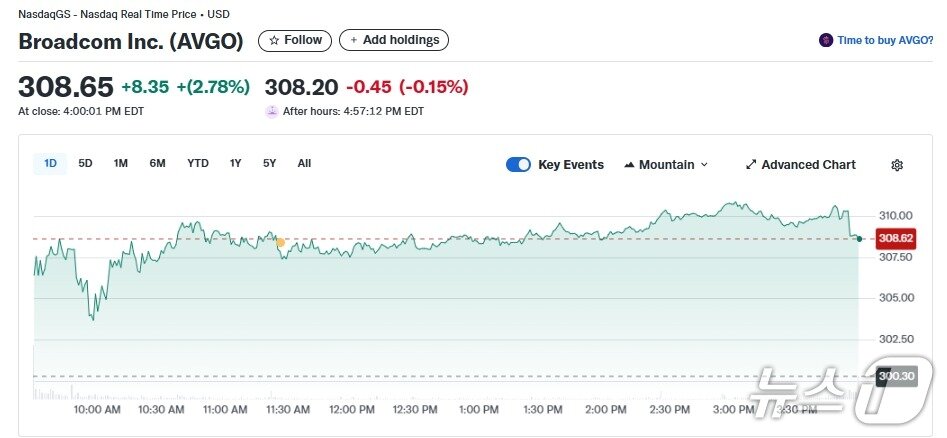The width and height of the screenshot is (947, 438).
Task: Click the purple Time to buy icon
Action: pyautogui.click(x=825, y=41)
